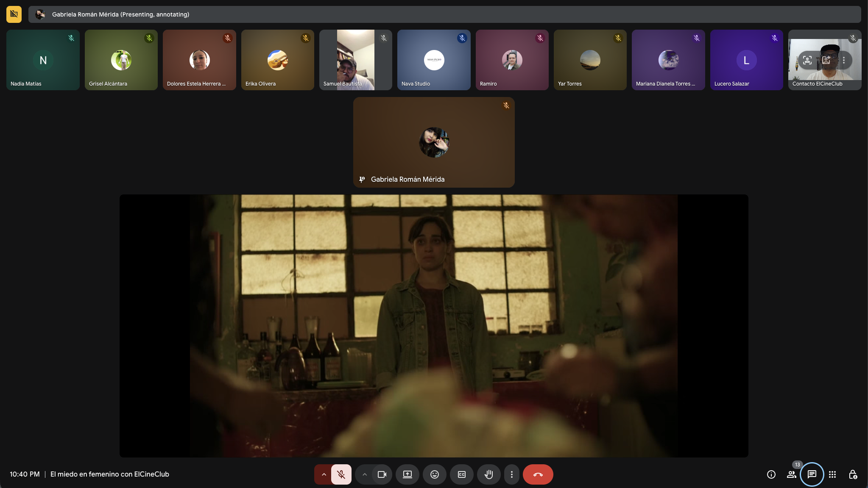Send a reaction with the emoji icon
This screenshot has width=868, height=488.
tap(434, 474)
